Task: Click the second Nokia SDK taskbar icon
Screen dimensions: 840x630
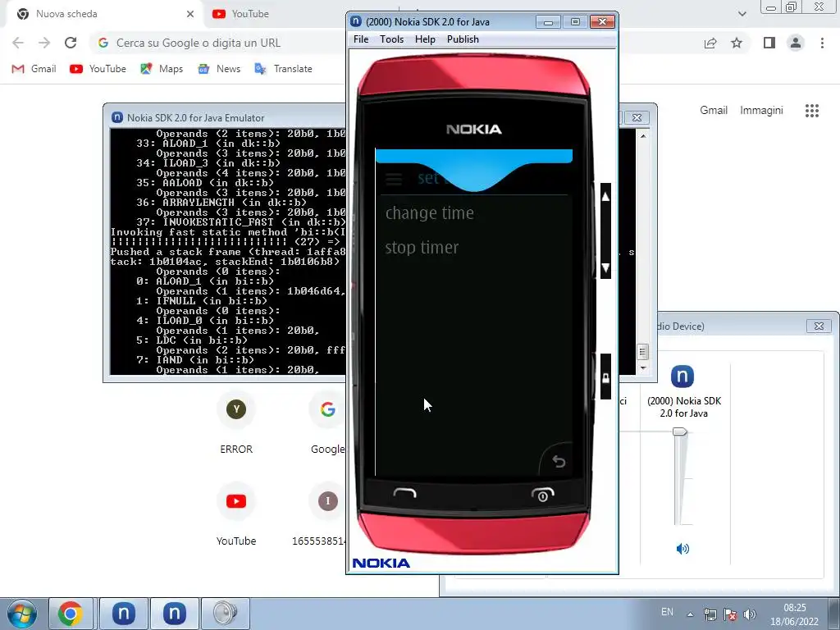Action: [x=174, y=614]
